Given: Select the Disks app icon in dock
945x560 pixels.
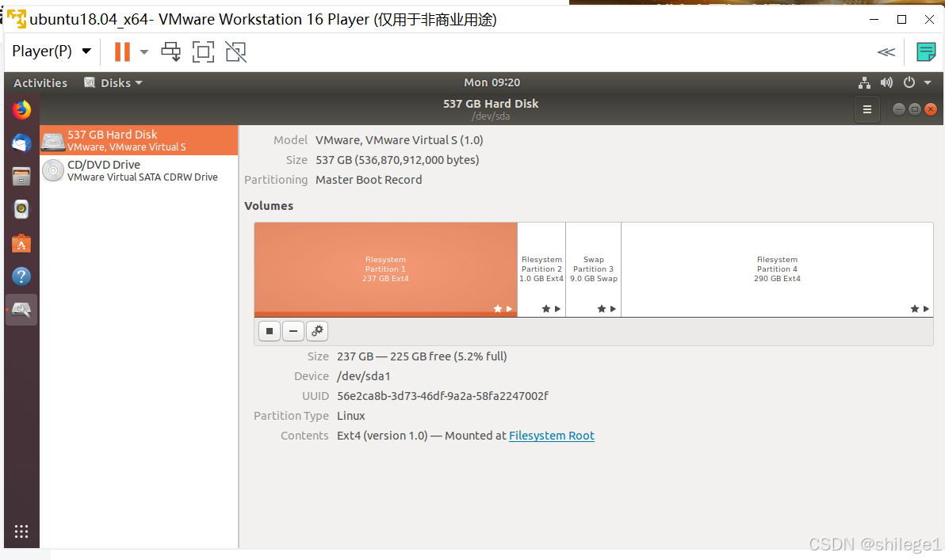Looking at the screenshot, I should click(21, 310).
